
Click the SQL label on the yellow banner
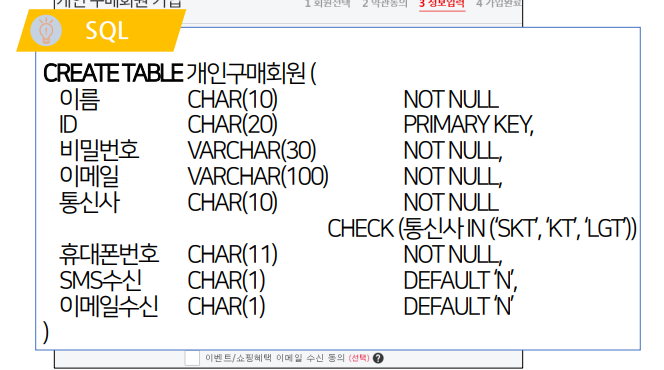pyautogui.click(x=107, y=31)
